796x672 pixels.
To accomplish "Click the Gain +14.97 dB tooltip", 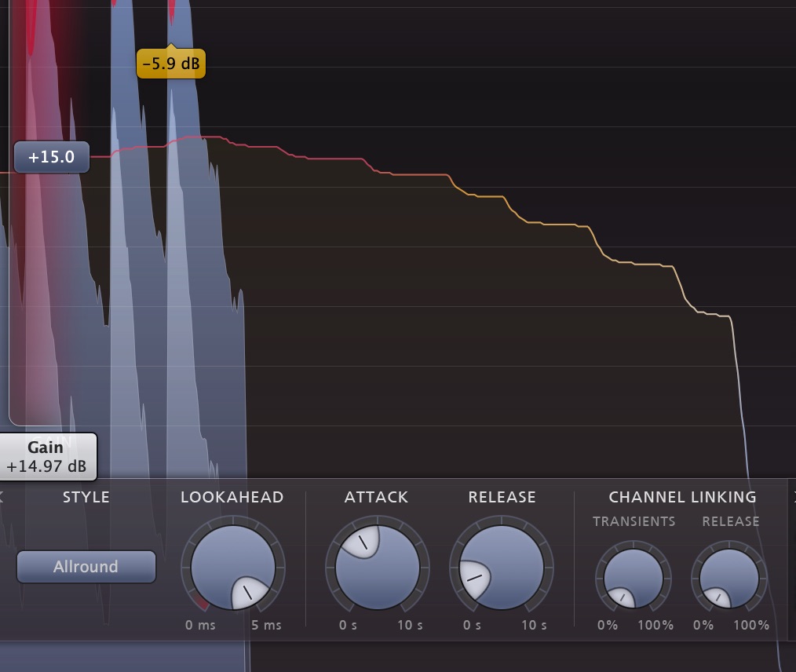I will [x=46, y=457].
